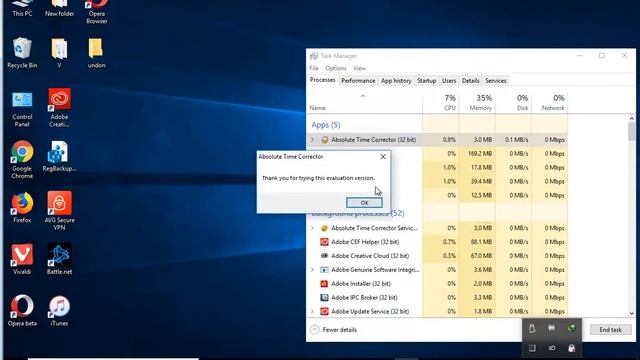Select the Firefox desktop shortcut

(22, 207)
